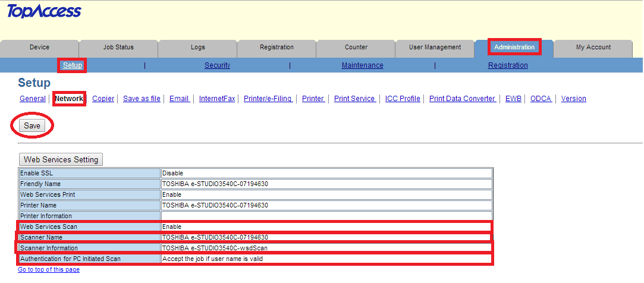Go to the InternetFax settings link
This screenshot has width=644, height=283.
tap(216, 99)
